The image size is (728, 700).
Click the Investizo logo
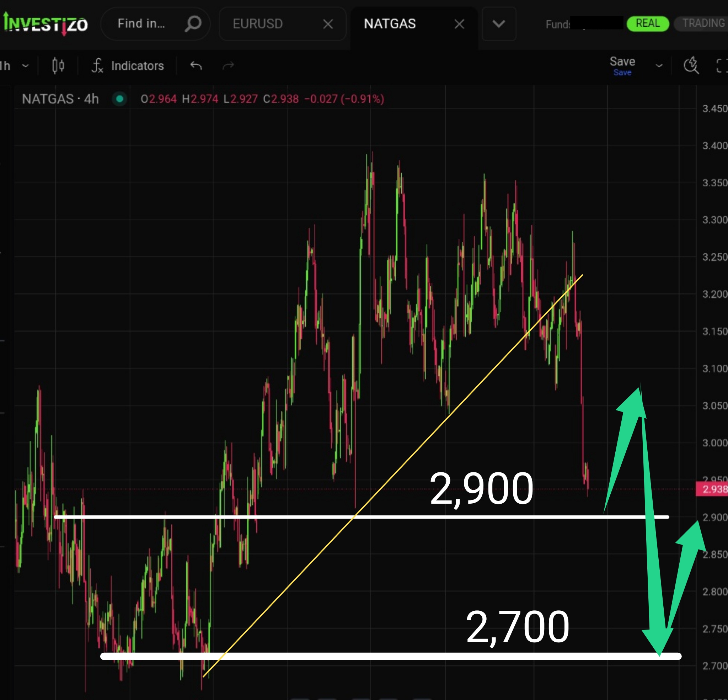point(45,24)
